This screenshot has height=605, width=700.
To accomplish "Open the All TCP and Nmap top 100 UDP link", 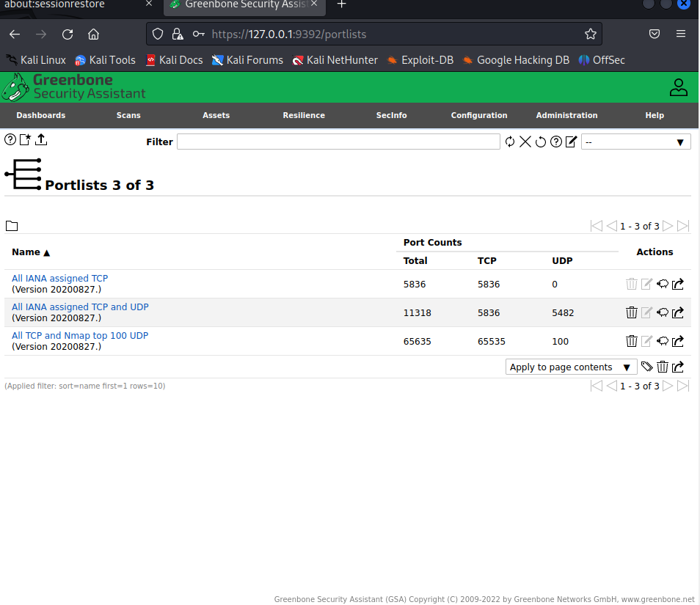I will [80, 335].
